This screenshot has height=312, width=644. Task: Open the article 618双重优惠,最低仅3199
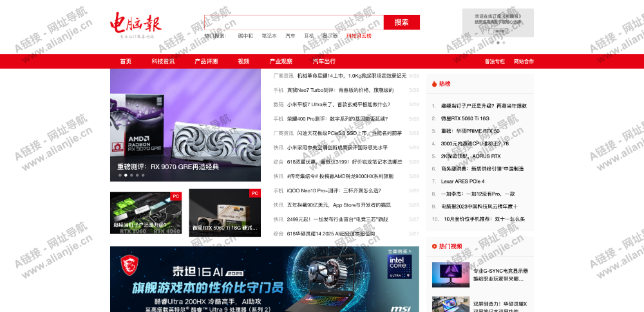click(345, 162)
